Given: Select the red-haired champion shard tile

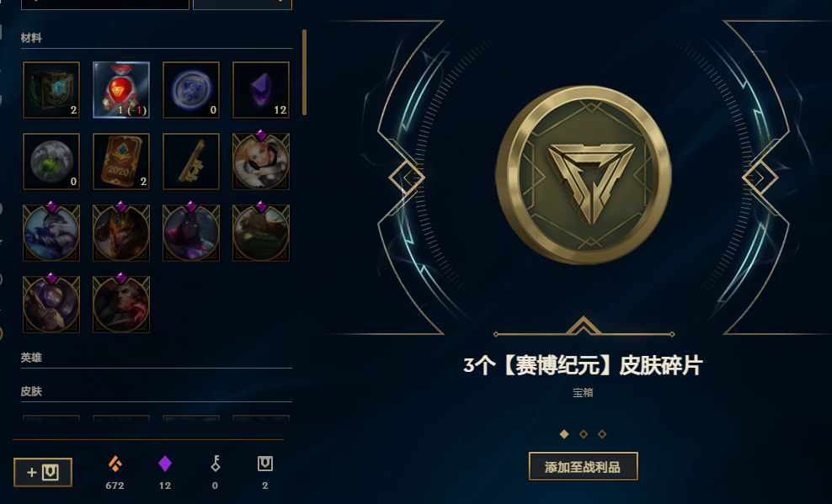Looking at the screenshot, I should coord(121,304).
